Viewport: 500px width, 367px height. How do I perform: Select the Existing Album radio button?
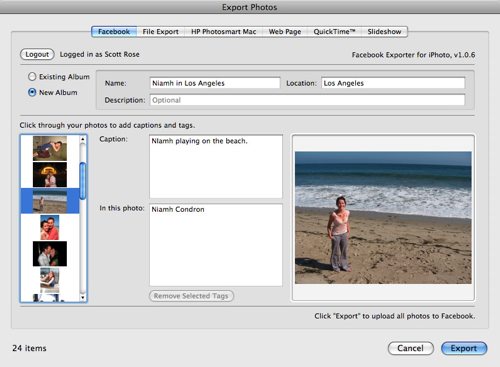32,77
